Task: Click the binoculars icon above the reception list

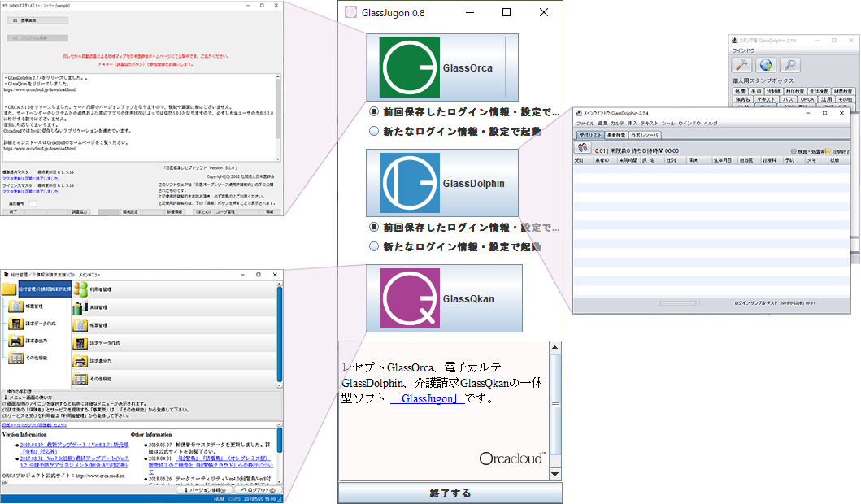Action: (x=582, y=149)
